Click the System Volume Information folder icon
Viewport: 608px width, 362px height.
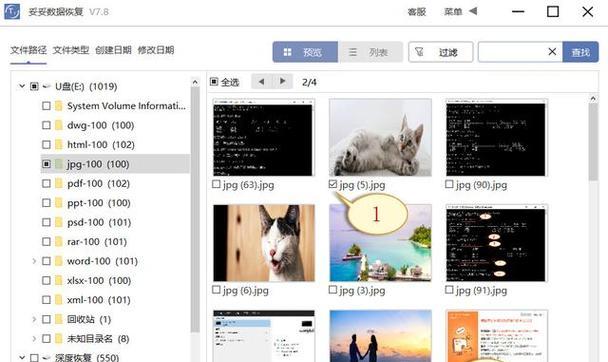[x=59, y=105]
